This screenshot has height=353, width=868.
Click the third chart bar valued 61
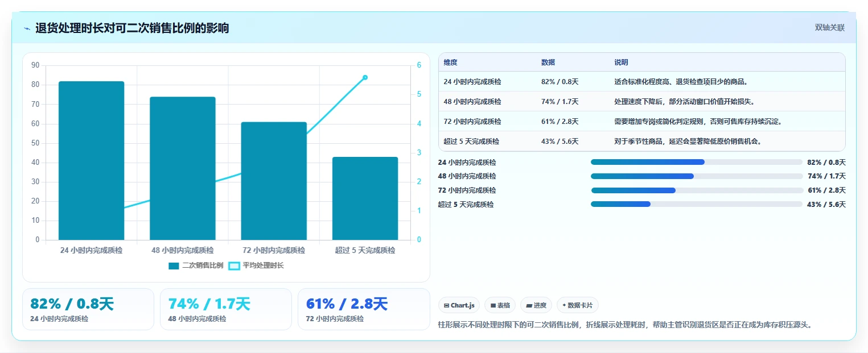[x=274, y=181]
